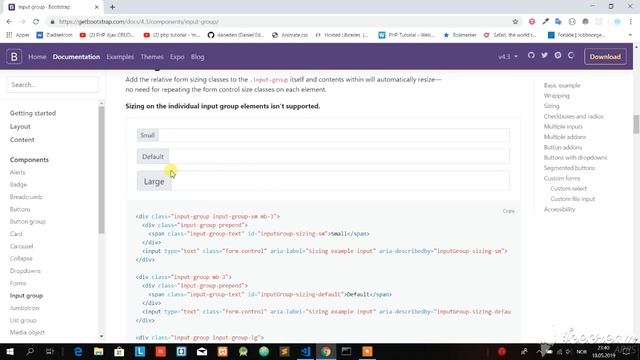Screen dimensions: 640x360
Task: Open Windows Start menu
Action: (10, 351)
